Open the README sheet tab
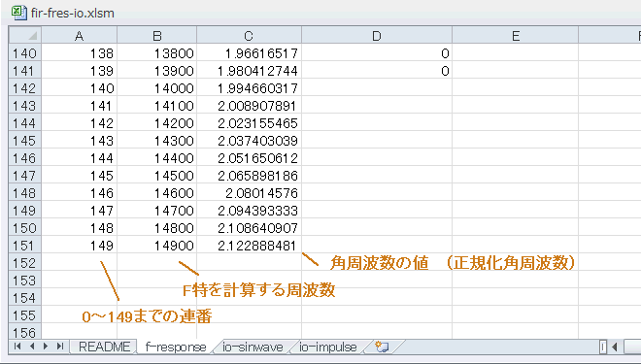This screenshot has height=364, width=641. 105,347
